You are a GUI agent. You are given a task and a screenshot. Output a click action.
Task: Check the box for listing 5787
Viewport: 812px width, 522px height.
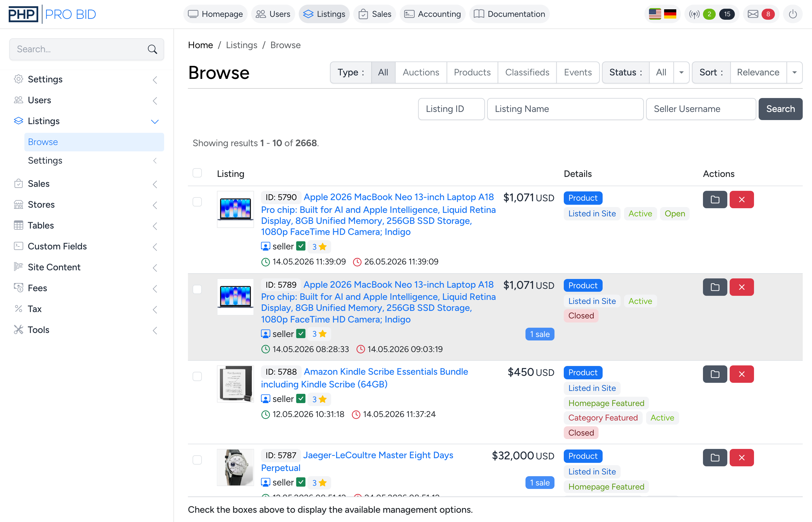[197, 460]
